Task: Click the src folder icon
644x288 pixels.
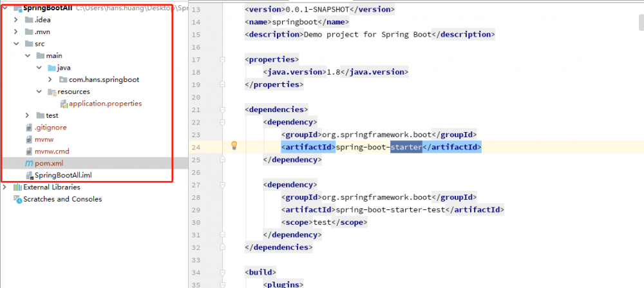Action: click(29, 44)
